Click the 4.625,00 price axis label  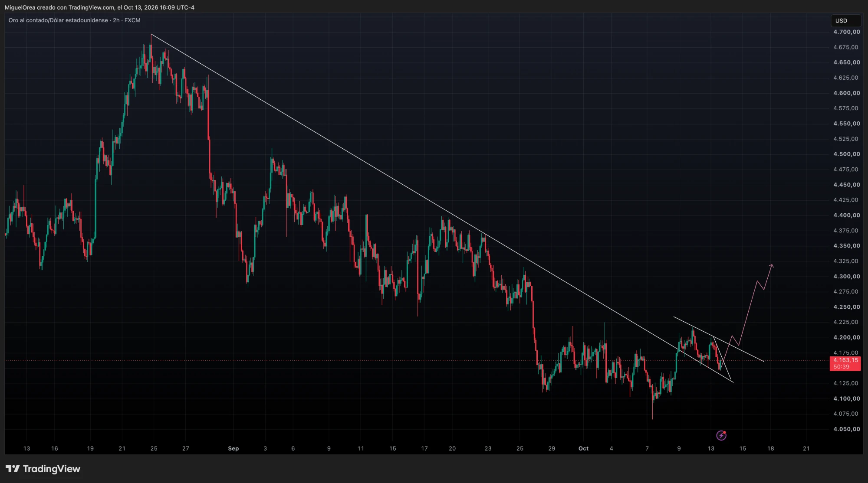tap(845, 78)
